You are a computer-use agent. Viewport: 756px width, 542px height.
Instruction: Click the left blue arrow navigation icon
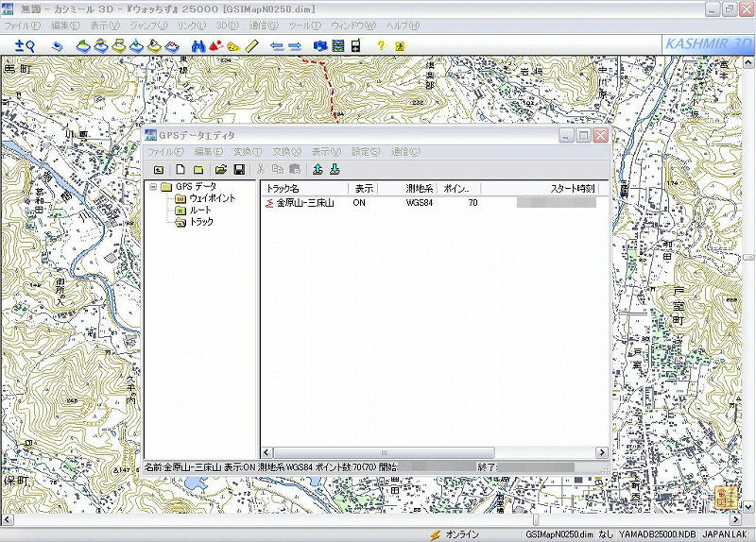coord(277,46)
